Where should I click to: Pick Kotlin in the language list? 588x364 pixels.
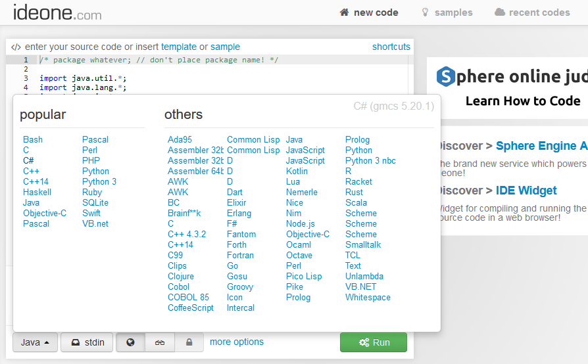pyautogui.click(x=297, y=171)
